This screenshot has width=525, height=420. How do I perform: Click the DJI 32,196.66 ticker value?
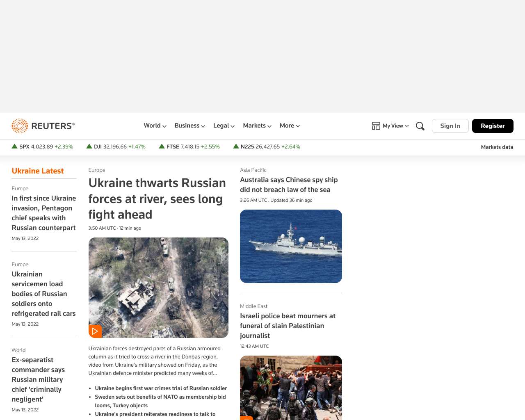click(115, 146)
